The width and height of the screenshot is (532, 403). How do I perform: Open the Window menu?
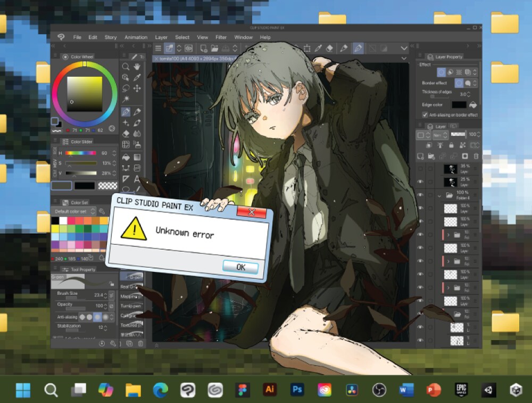coord(243,37)
